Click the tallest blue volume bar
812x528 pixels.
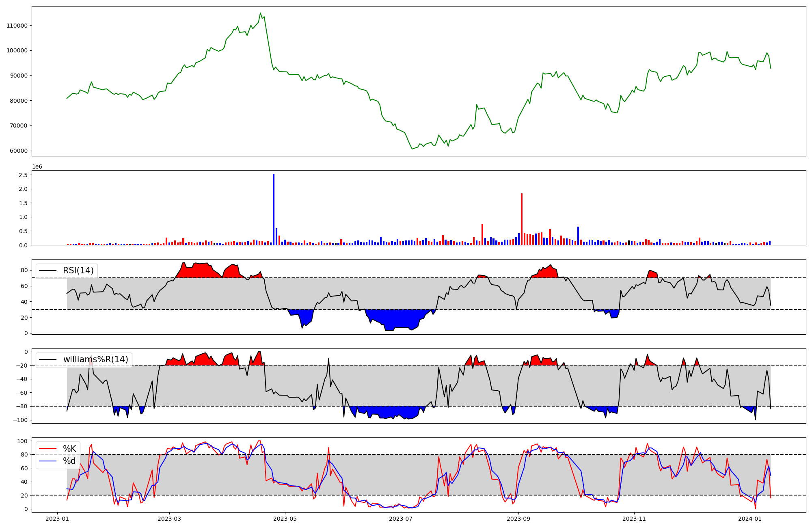coord(274,209)
